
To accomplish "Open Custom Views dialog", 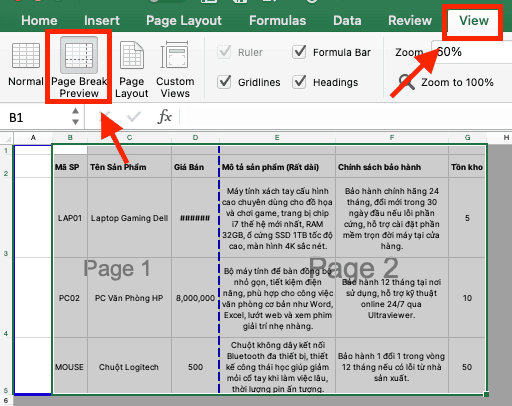I will click(175, 69).
